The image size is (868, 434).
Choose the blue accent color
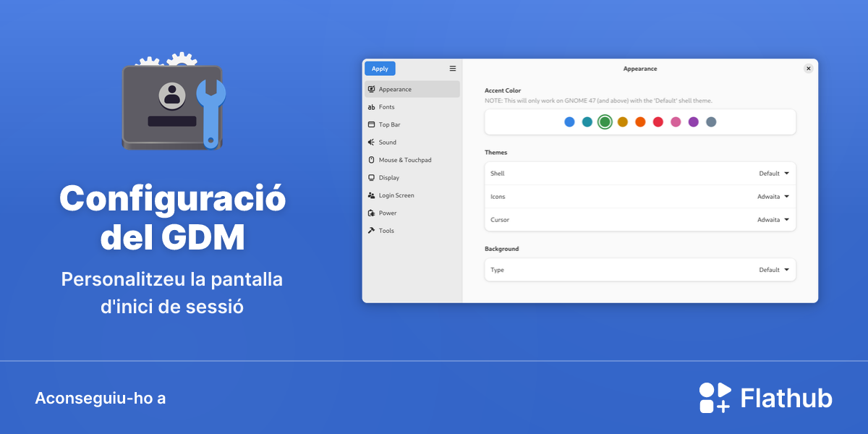pyautogui.click(x=570, y=122)
